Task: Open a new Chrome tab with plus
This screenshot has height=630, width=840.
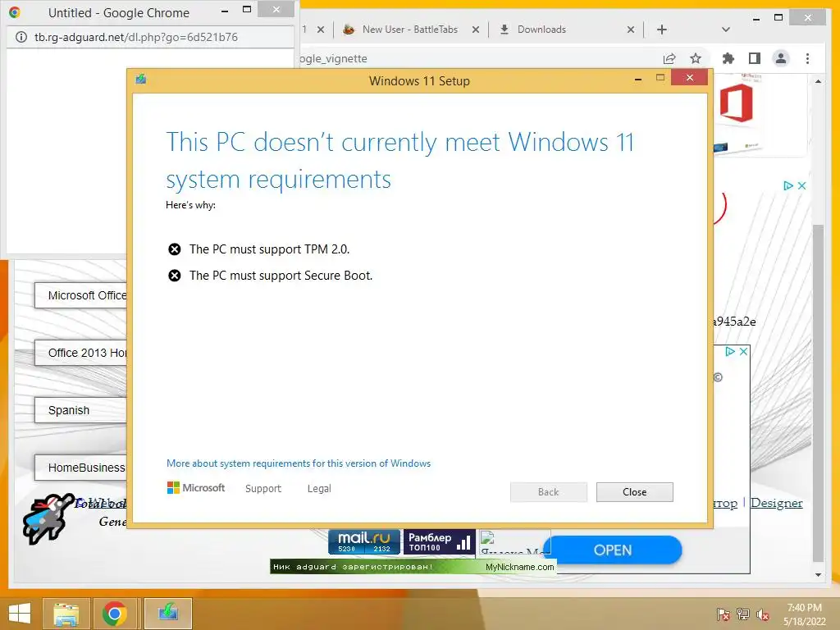Action: tap(662, 30)
